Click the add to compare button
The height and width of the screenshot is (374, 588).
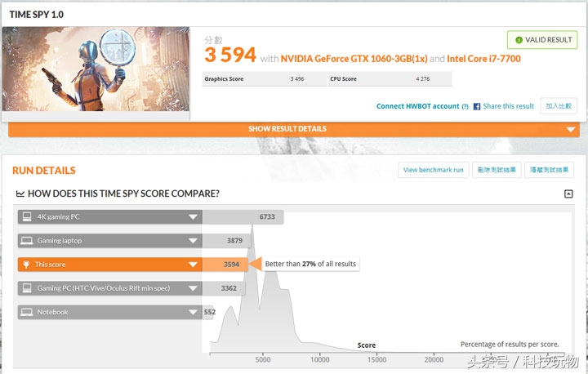click(x=559, y=106)
